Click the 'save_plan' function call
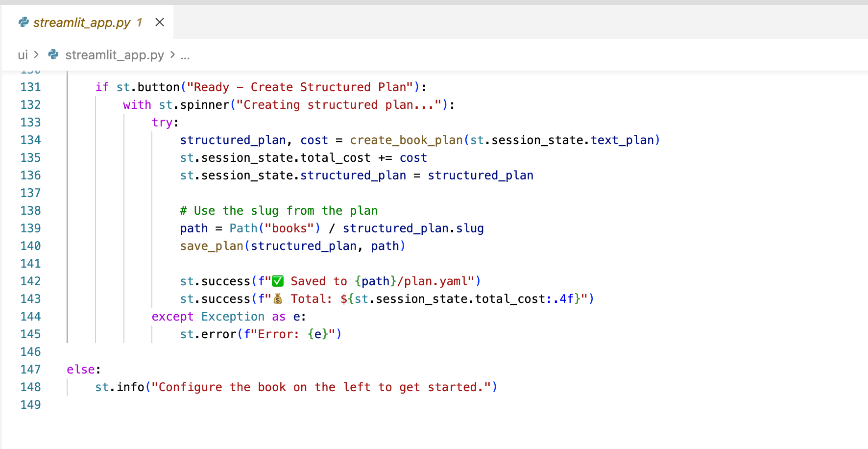868x449 pixels. (x=212, y=246)
